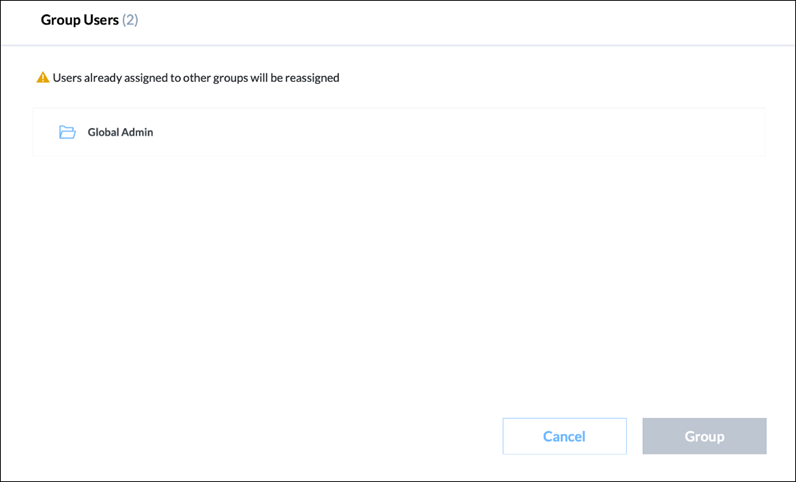Click the (2) user count in header
The height and width of the screenshot is (482, 796).
pyautogui.click(x=130, y=20)
